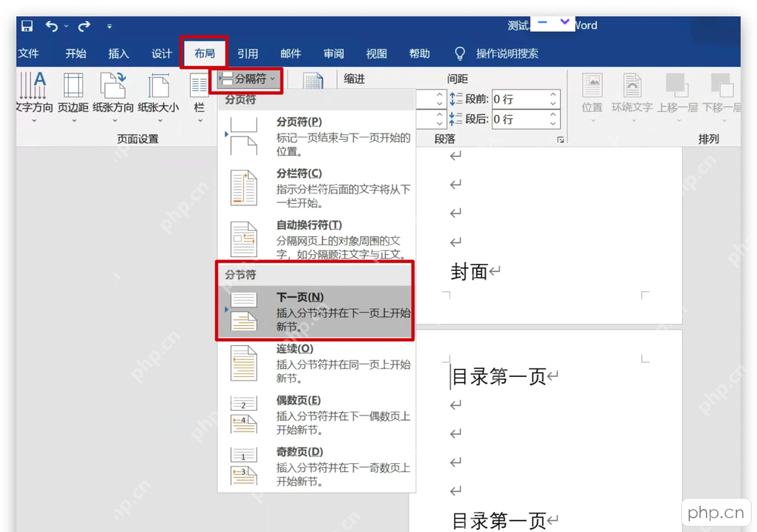
Task: Expand the 纸张大小 dropdown chevron
Action: click(160, 120)
